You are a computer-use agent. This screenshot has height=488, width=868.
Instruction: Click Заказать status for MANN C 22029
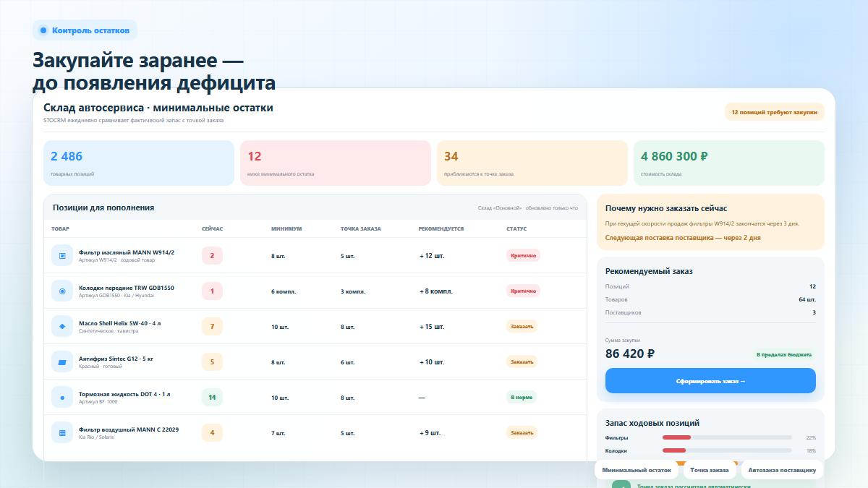pos(522,432)
